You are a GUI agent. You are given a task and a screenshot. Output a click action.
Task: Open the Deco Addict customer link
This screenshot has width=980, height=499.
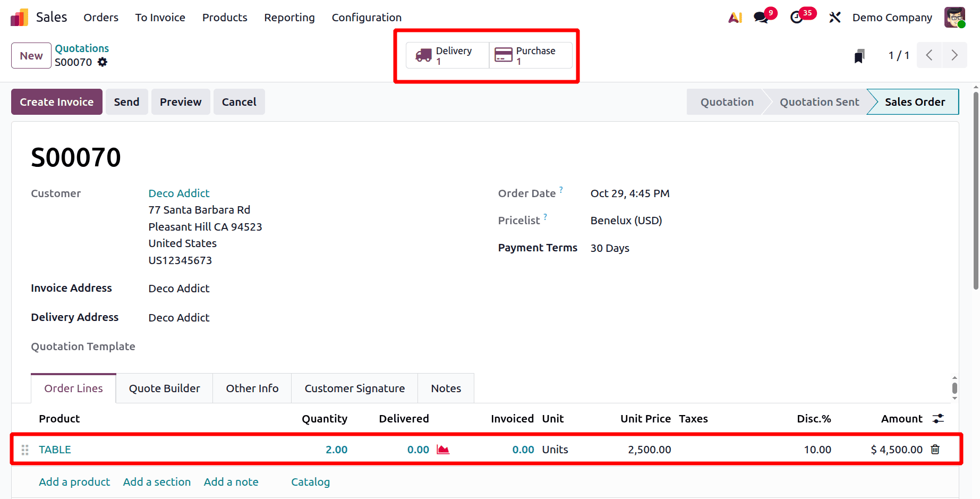click(x=178, y=193)
